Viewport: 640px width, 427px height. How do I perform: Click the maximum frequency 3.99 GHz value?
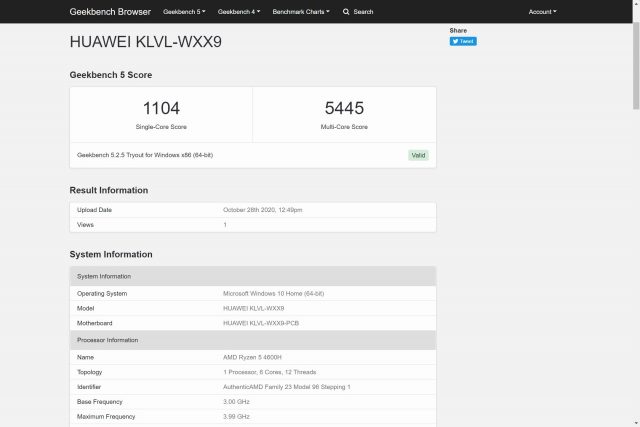[x=236, y=416]
